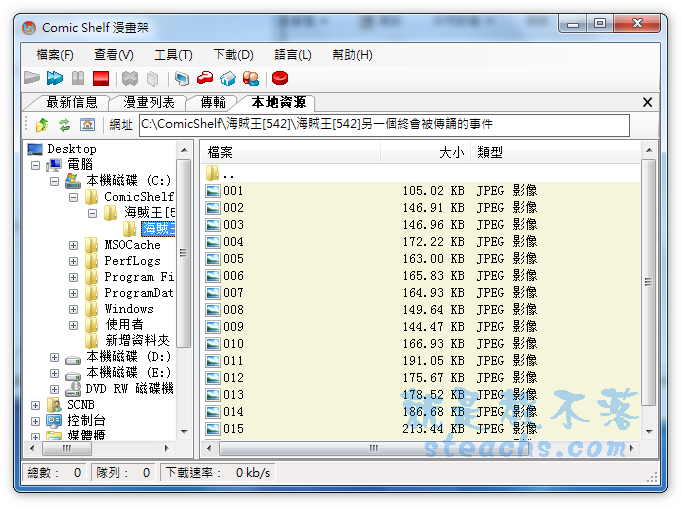Click the tree pane scroll-down arrow
The image size is (682, 507).
coord(184,432)
